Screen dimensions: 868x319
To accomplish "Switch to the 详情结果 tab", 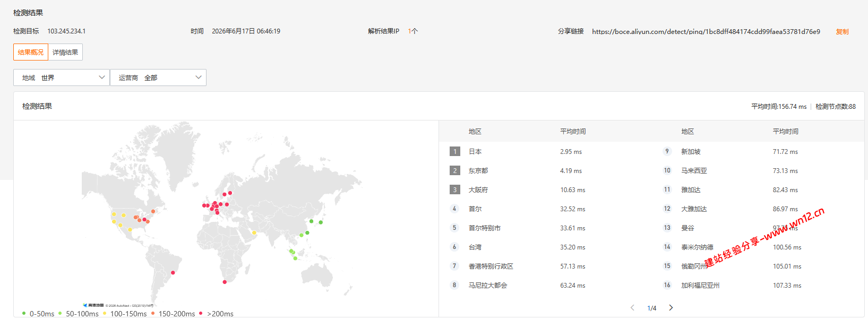I will pos(65,52).
